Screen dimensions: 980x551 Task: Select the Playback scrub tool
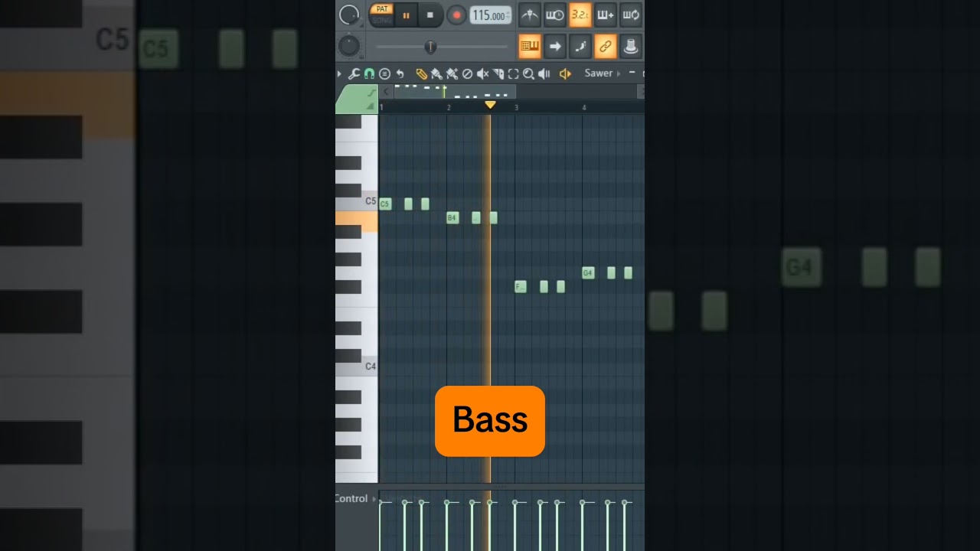(x=544, y=74)
